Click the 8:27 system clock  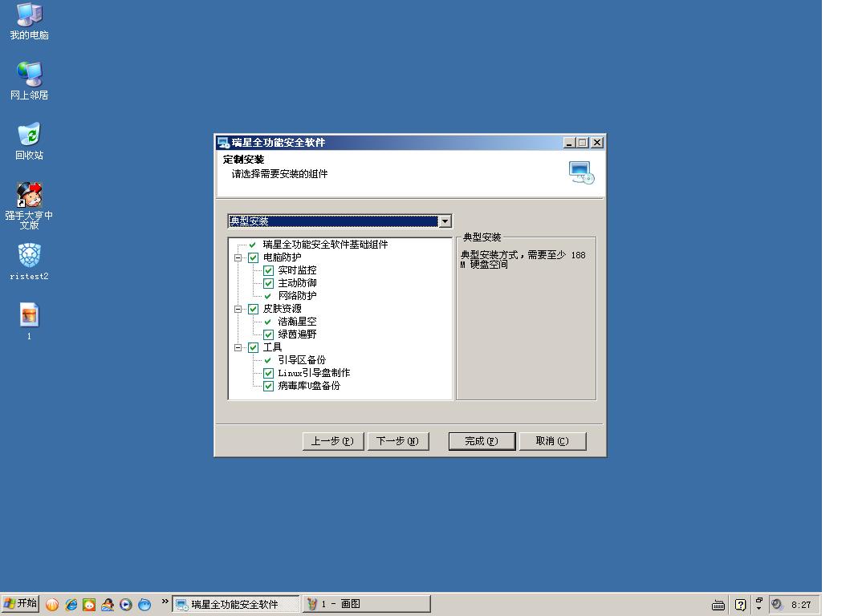[801, 605]
